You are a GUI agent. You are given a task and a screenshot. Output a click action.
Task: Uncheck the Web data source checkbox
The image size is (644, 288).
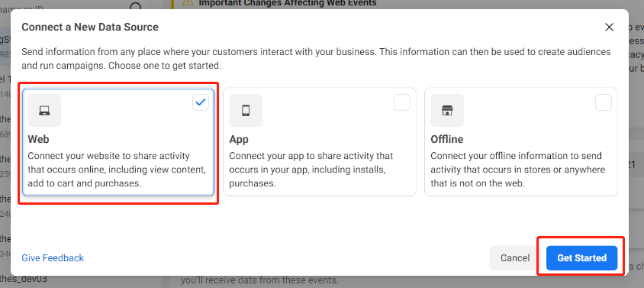point(201,102)
